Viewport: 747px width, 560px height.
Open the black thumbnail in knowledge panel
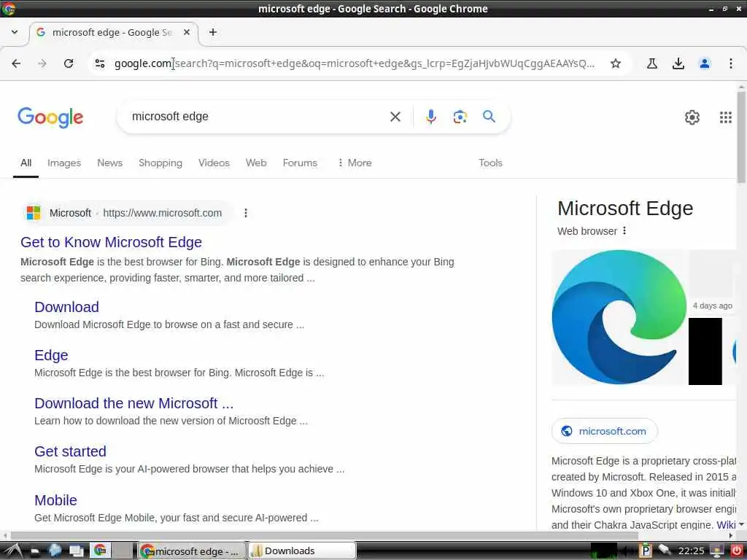[x=705, y=351]
